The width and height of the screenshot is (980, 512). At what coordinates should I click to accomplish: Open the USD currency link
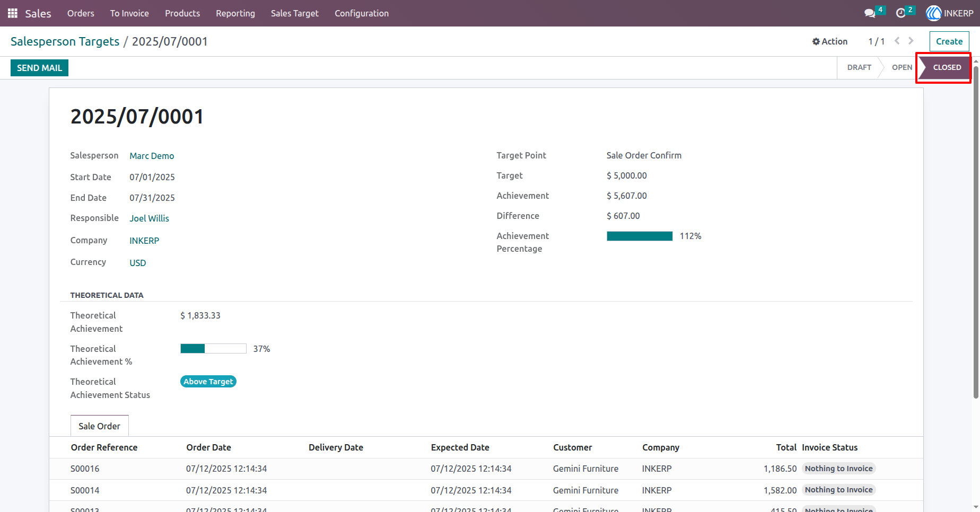pos(138,263)
